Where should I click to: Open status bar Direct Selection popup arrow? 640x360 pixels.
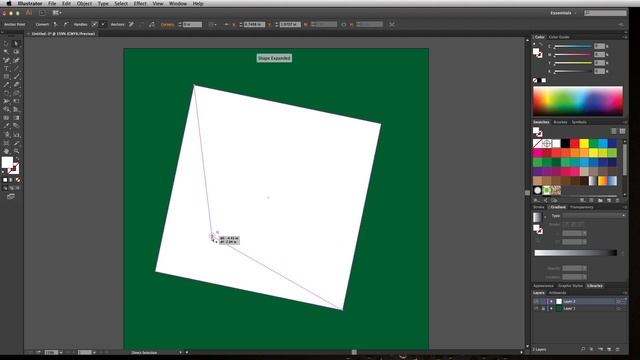(x=180, y=353)
